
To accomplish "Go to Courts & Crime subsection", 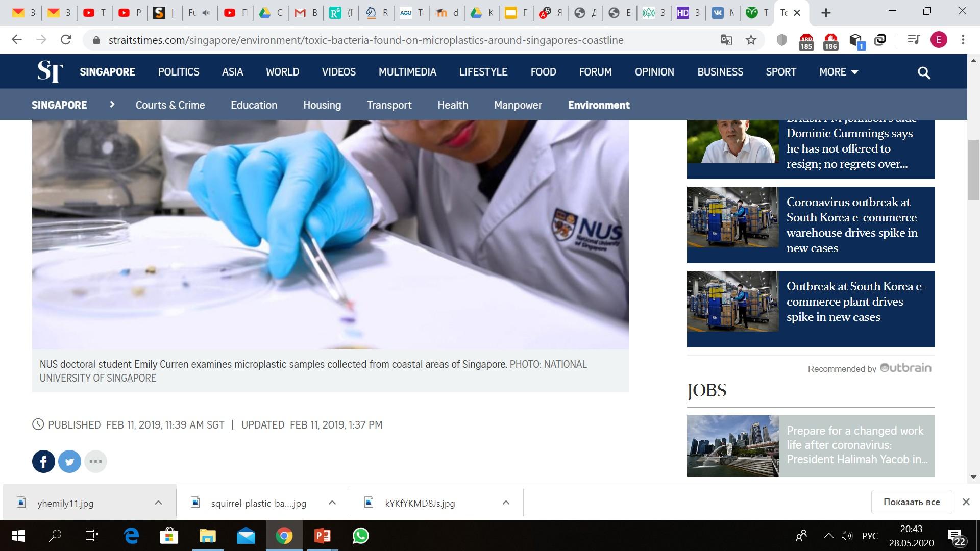I will (x=170, y=105).
